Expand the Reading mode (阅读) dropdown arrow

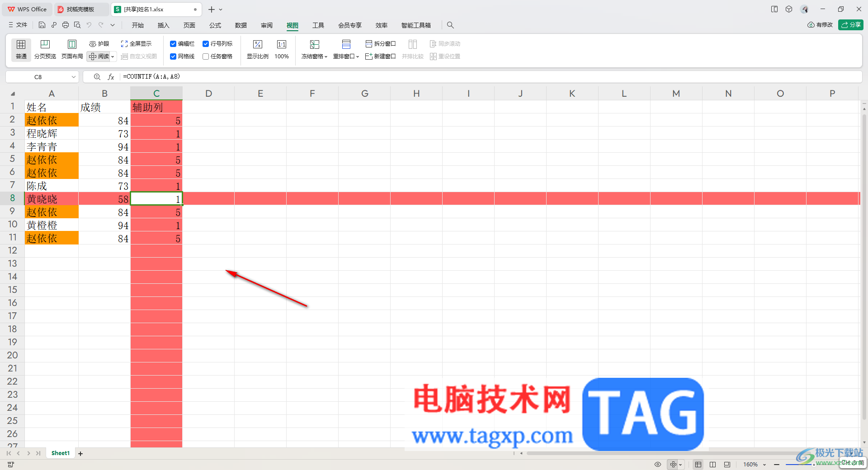point(113,56)
